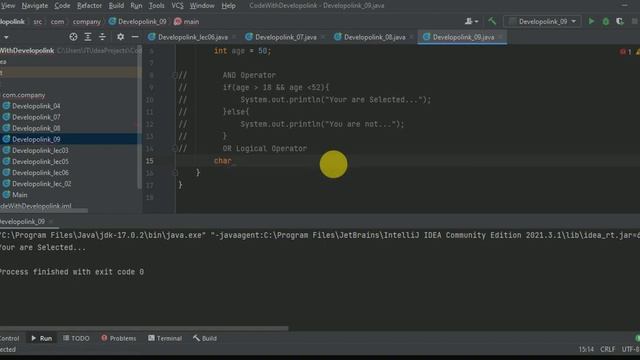Click the Developolink_04 class icon
This screenshot has height=360, width=640.
(x=6, y=106)
